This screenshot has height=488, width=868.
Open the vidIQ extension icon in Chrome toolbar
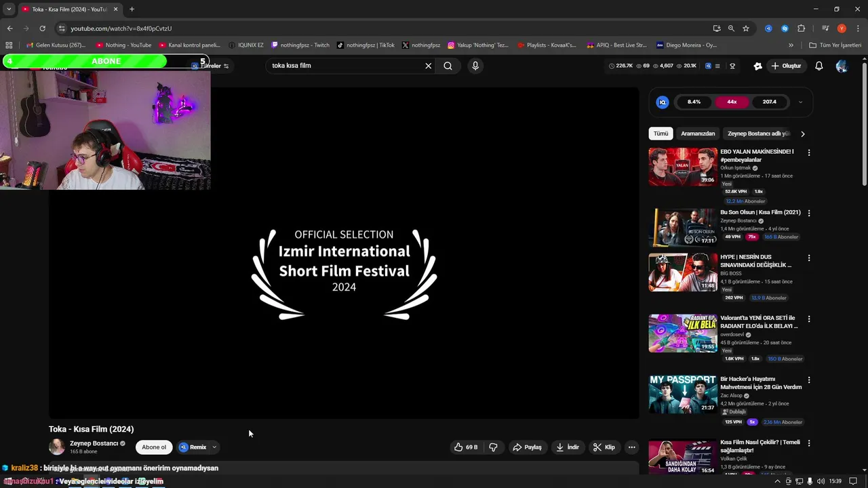768,28
